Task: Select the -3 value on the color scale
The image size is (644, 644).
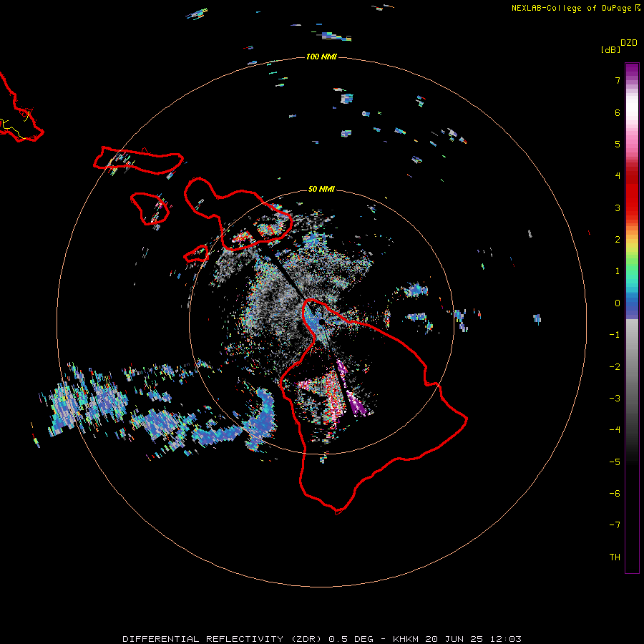Action: pos(615,399)
